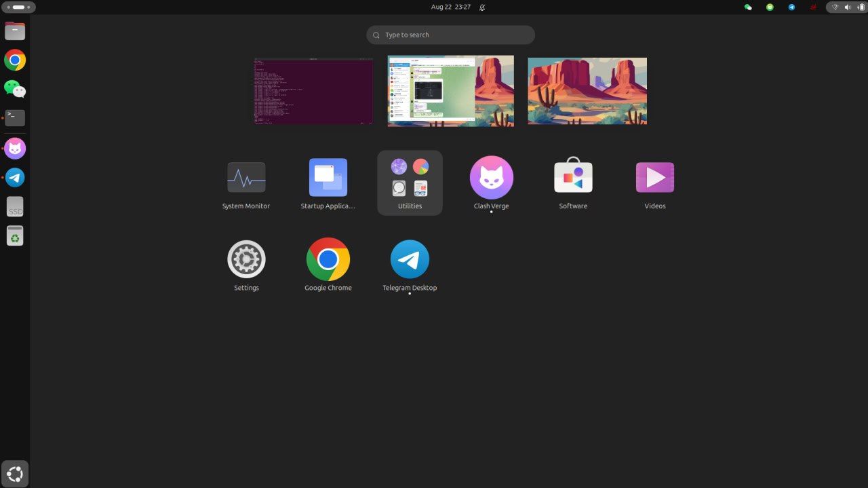The height and width of the screenshot is (488, 868).
Task: Launch the Videos player app
Action: pyautogui.click(x=654, y=178)
